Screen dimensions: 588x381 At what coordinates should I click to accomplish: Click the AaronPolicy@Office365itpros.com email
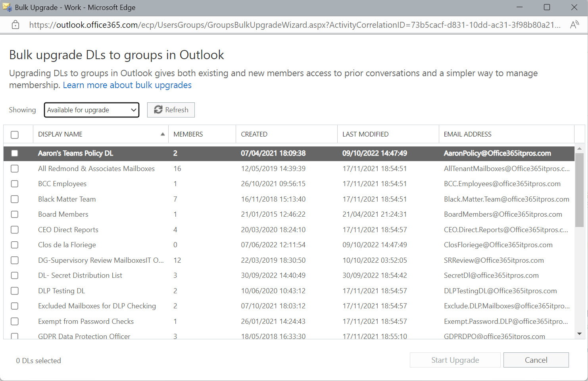(x=497, y=153)
